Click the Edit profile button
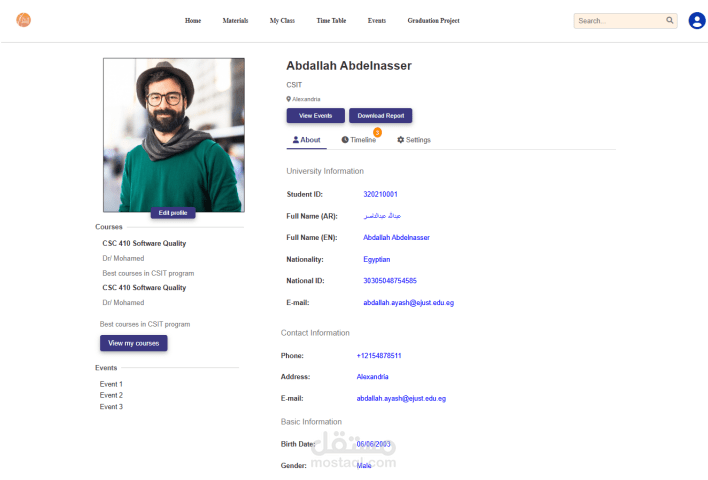Screen dimensions: 708x480 pos(173,213)
